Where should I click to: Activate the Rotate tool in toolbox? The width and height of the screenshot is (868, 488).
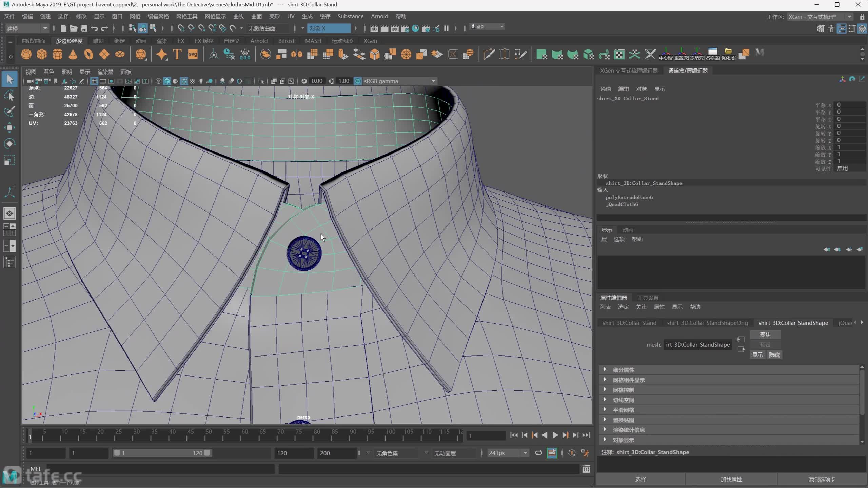tap(9, 144)
